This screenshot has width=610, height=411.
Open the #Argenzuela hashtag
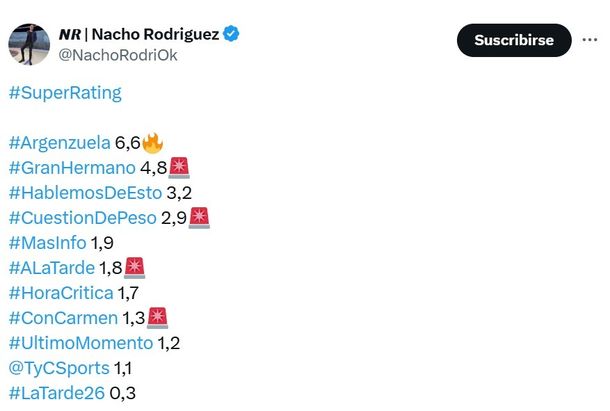59,142
